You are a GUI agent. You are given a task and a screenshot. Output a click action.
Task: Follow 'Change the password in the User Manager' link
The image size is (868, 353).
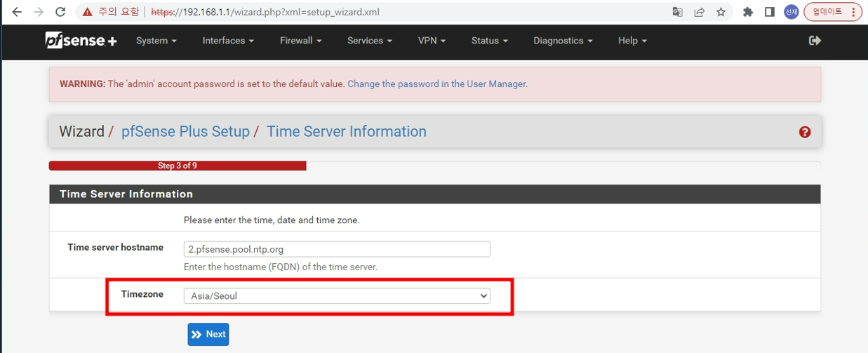(437, 84)
